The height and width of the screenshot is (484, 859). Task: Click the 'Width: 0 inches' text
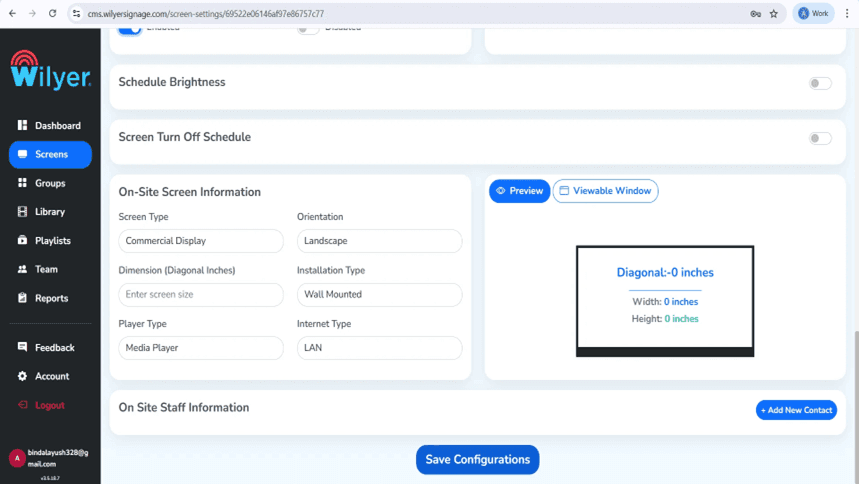click(x=665, y=301)
